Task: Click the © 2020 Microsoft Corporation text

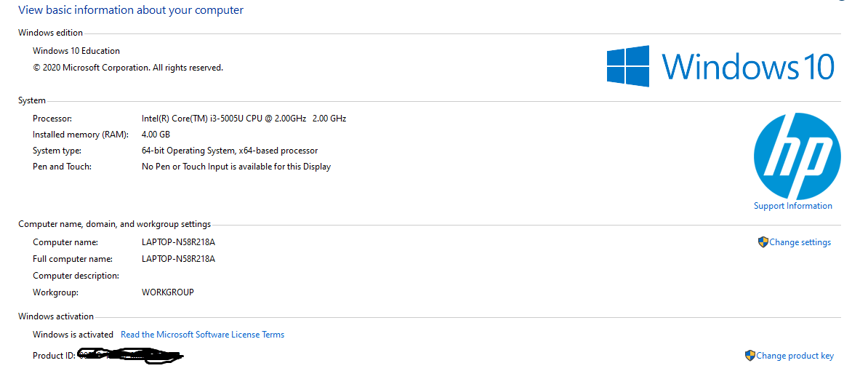Action: click(x=128, y=68)
